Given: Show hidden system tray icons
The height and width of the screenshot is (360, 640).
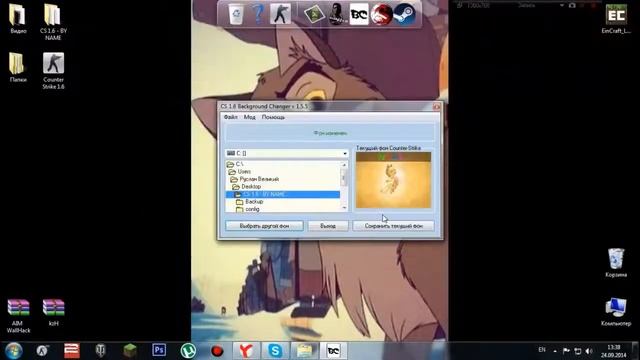Looking at the screenshot, I should click(555, 351).
